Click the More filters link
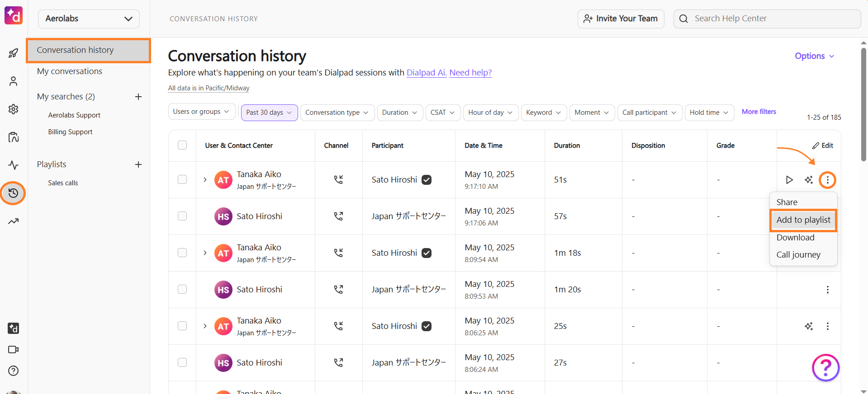Viewport: 868px width, 394px height. [759, 112]
